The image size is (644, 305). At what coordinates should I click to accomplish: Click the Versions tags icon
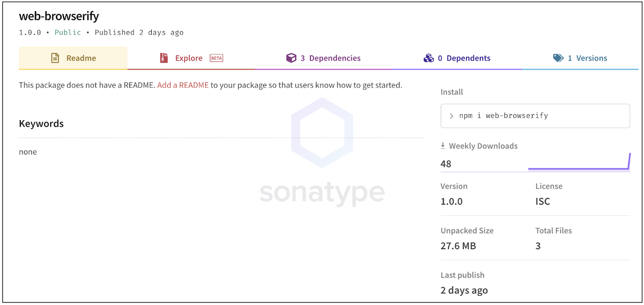click(558, 58)
